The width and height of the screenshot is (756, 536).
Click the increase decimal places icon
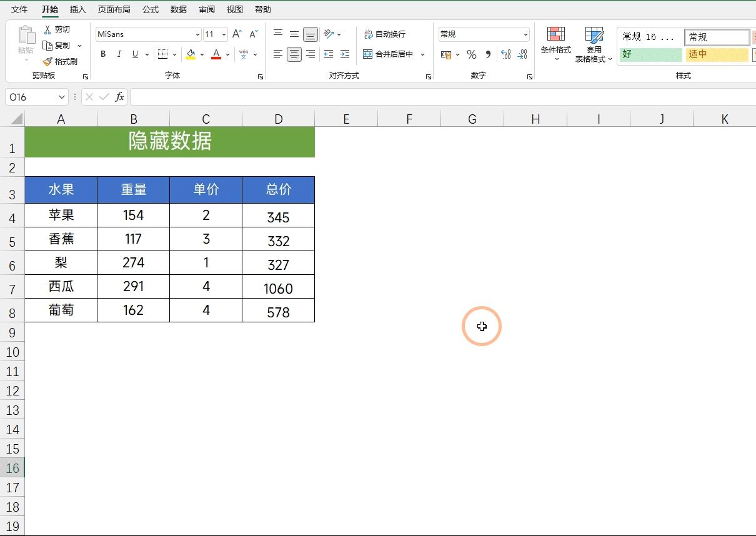click(x=506, y=54)
